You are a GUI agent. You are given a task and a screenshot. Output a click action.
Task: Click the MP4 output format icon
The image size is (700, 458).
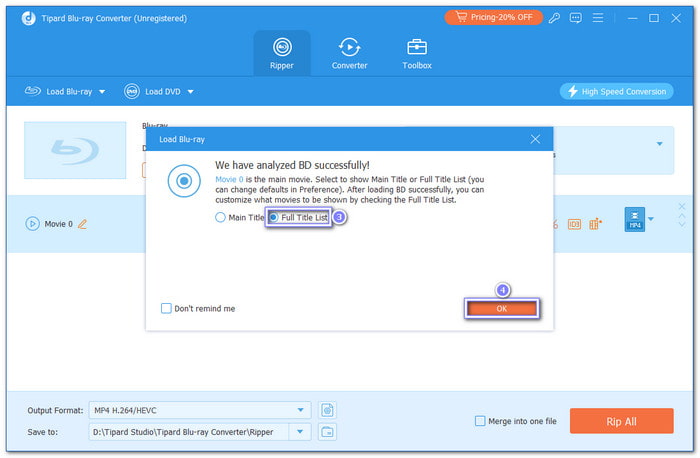point(633,219)
